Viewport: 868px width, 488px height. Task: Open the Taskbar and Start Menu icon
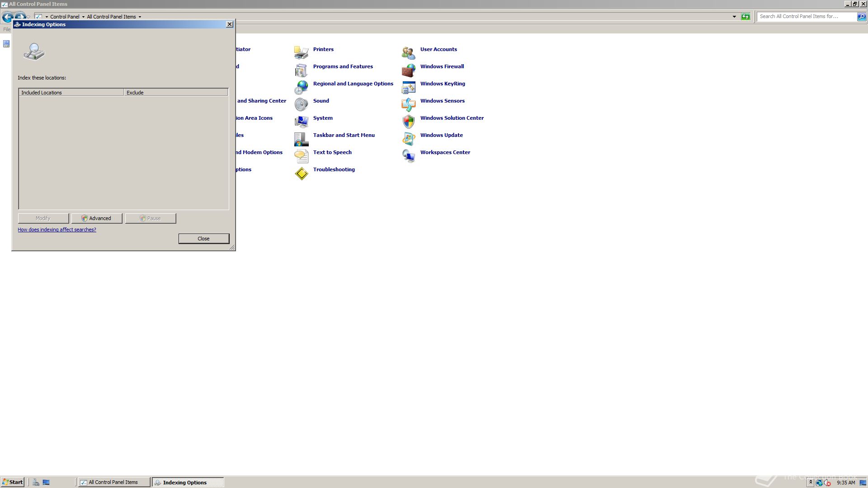[301, 138]
